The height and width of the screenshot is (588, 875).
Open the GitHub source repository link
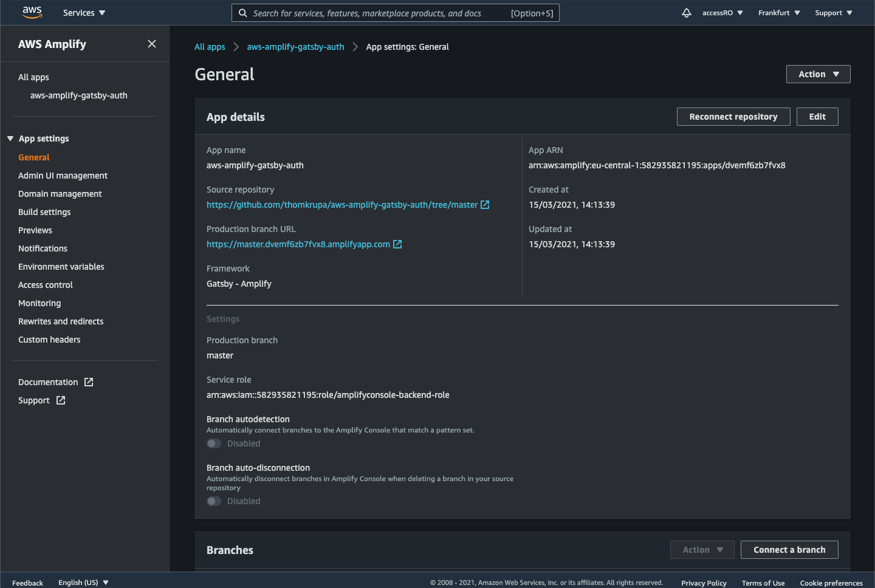point(342,205)
